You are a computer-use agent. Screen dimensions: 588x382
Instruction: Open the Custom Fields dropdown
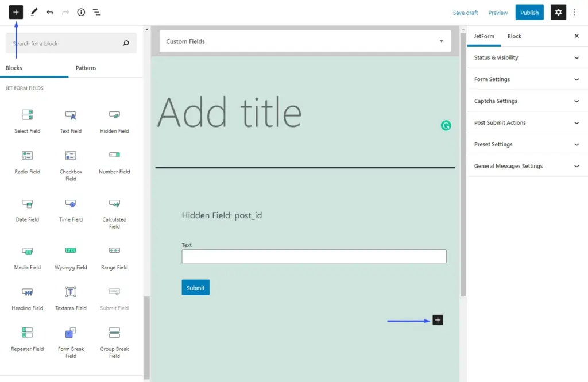(441, 41)
